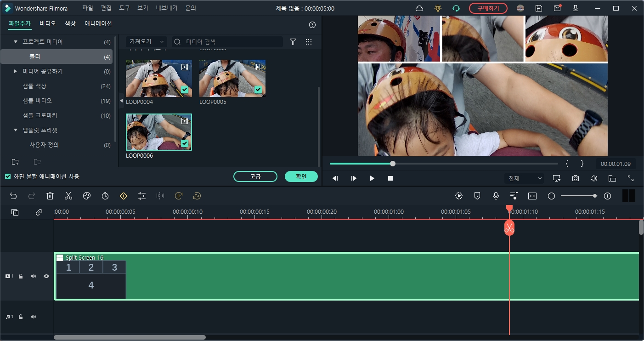Image resolution: width=644 pixels, height=341 pixels.
Task: Open the edit adjust sliders icon
Action: coord(142,196)
